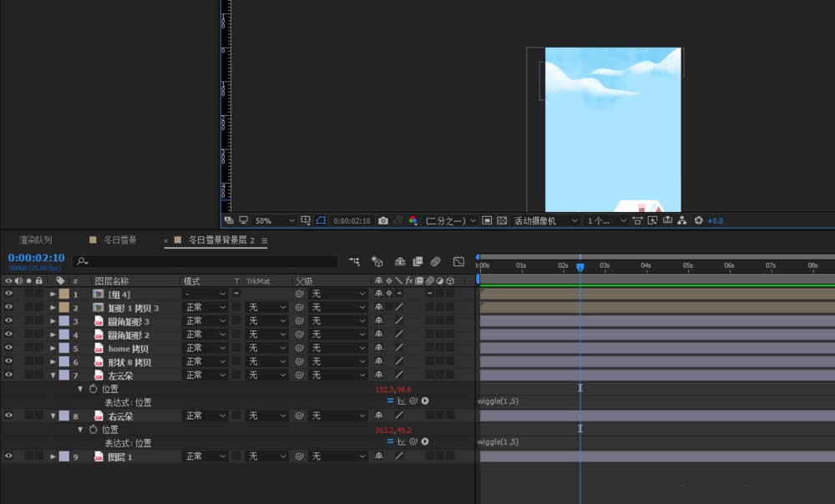The width and height of the screenshot is (835, 504).
Task: Close the 冬日雪景背景层 2 tab
Action: 165,241
